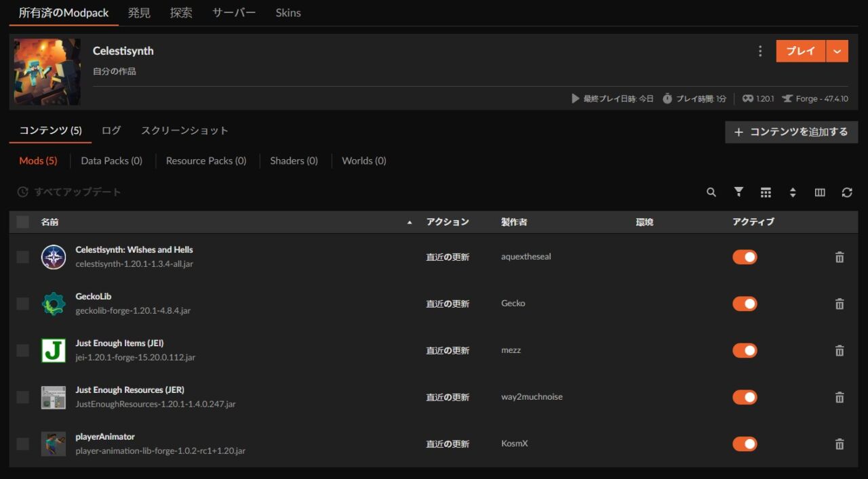Click the Just Enough Resources mod icon
This screenshot has height=479, width=868.
point(54,397)
